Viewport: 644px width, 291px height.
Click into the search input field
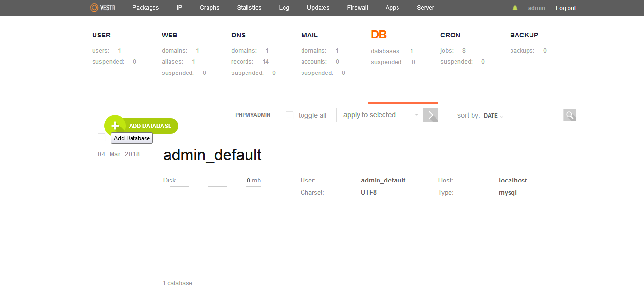[543, 115]
